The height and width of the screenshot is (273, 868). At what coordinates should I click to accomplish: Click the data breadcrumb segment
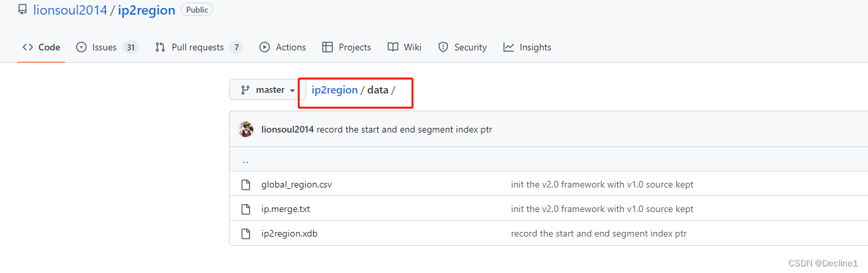378,89
